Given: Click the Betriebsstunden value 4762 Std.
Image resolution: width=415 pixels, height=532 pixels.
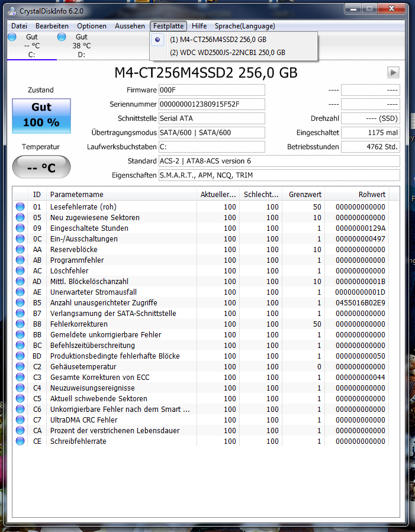Looking at the screenshot, I should coord(371,147).
